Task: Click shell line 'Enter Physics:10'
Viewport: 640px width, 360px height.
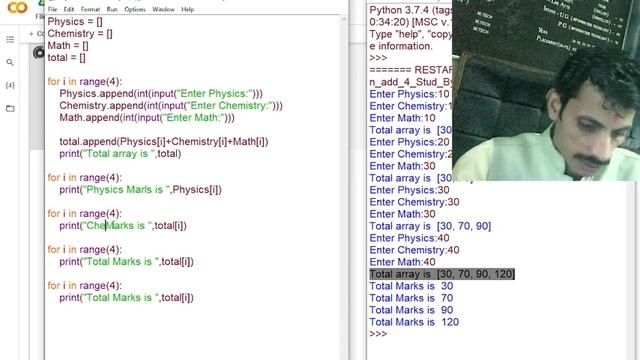Action: [409, 94]
